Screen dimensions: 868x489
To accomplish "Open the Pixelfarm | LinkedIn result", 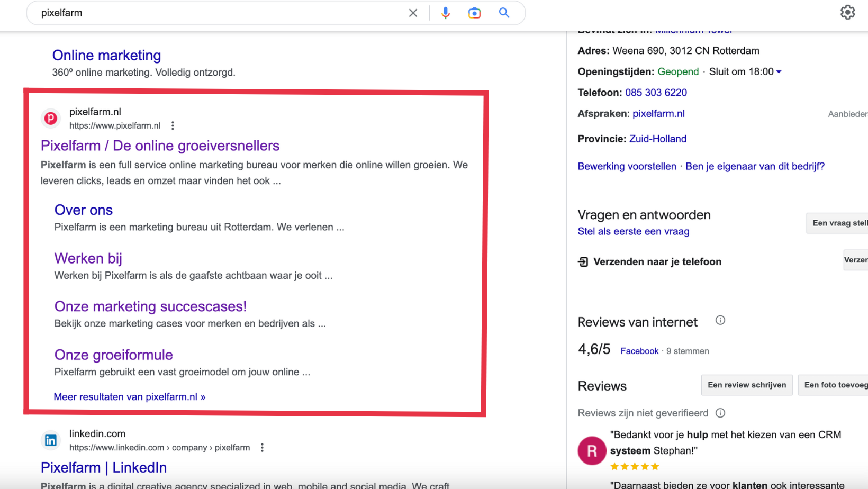I will [x=104, y=467].
